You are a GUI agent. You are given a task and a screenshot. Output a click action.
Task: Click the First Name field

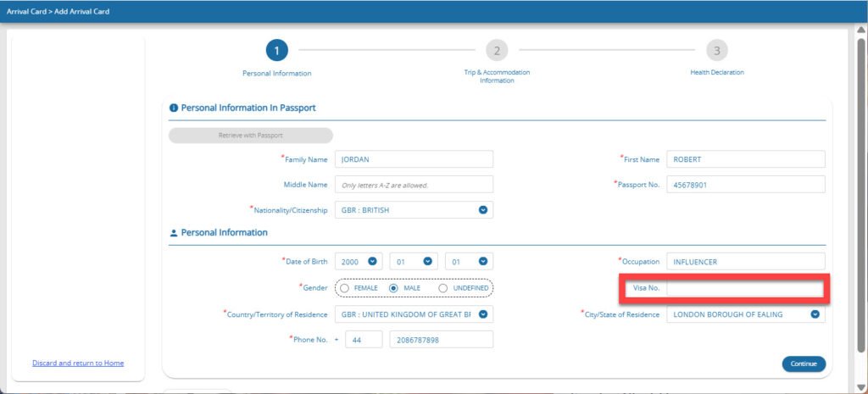tap(746, 159)
